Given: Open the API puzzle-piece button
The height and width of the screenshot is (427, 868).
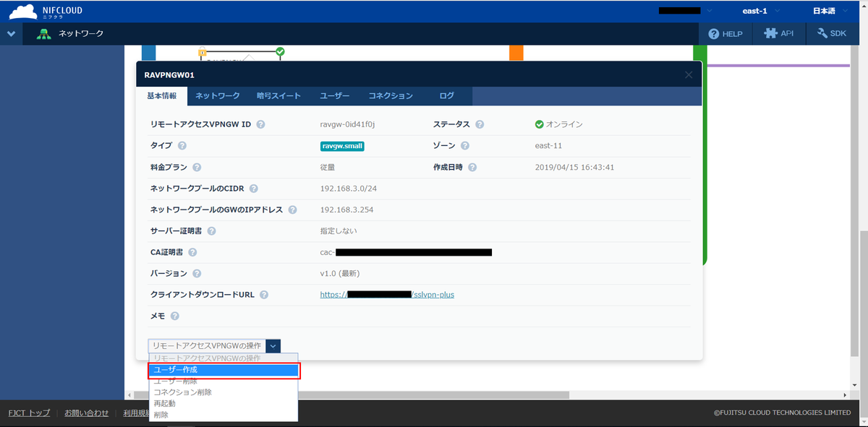Looking at the screenshot, I should pyautogui.click(x=780, y=34).
